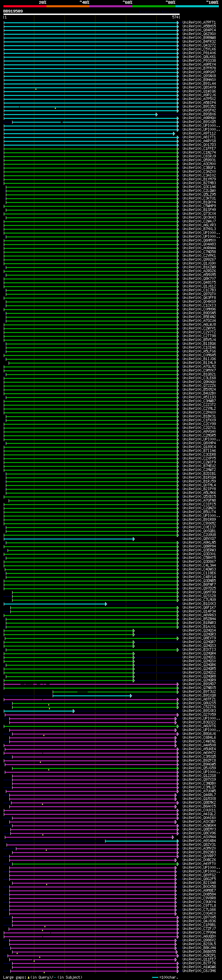The image size is (222, 980).
Task: Select the UniRef100_Q017D3 label
Action: pos(199,145)
